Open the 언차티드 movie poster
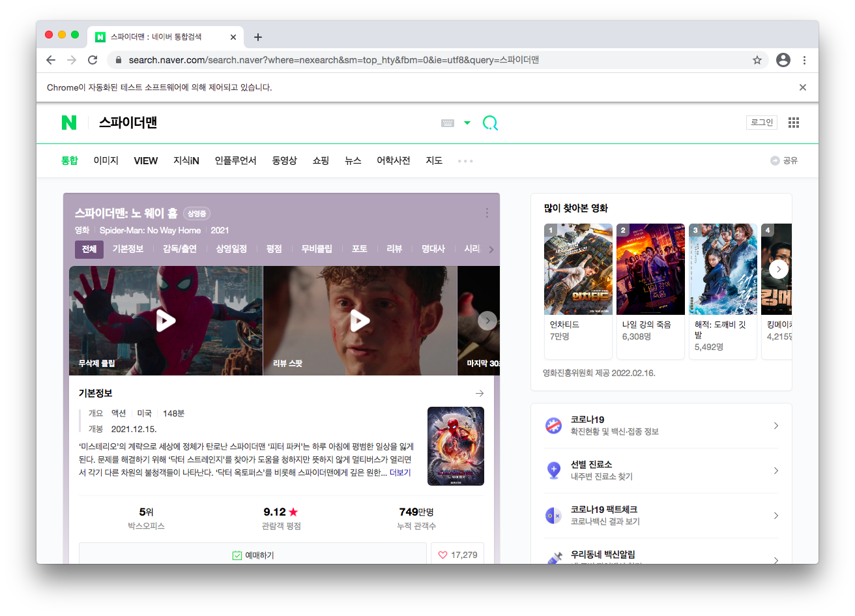The height and width of the screenshot is (616, 855). tap(579, 269)
